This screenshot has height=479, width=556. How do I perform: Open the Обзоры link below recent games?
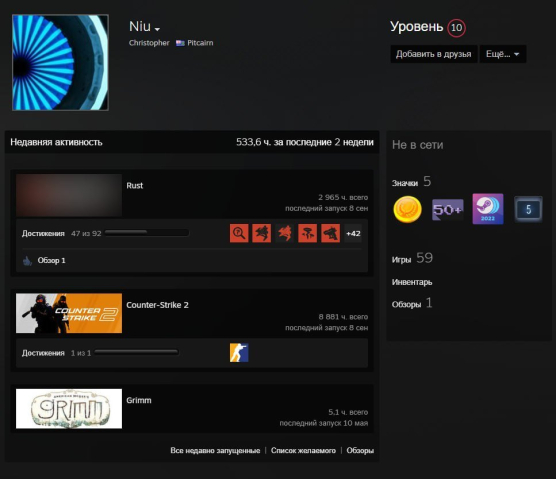tap(360, 450)
